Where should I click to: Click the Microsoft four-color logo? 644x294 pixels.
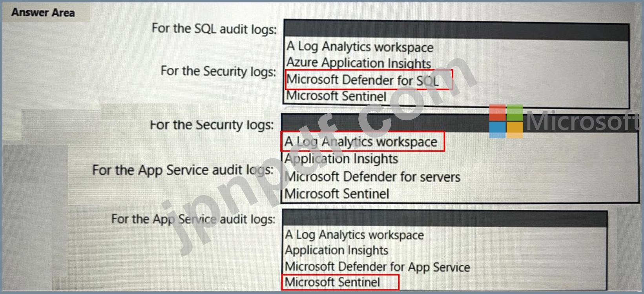click(x=506, y=121)
